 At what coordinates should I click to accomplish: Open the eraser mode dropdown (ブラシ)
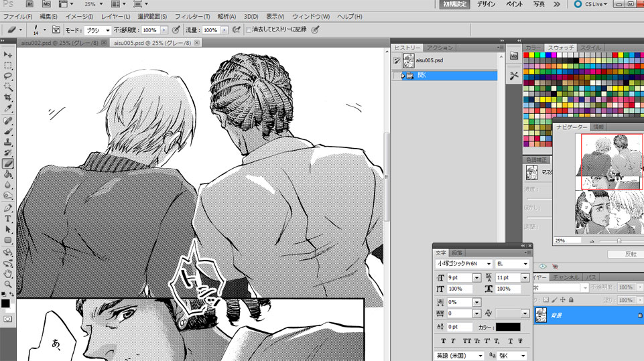98,30
